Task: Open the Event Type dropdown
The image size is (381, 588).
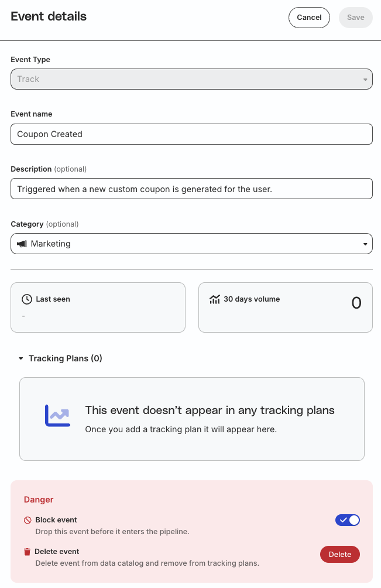Action: tap(191, 79)
